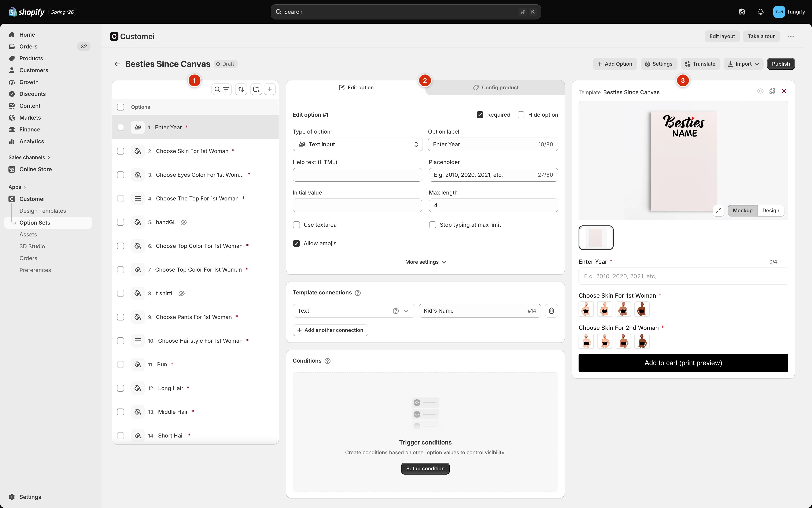Viewport: 812px width, 508px height.
Task: Uncheck the Allow emojis checkbox
Action: [296, 243]
